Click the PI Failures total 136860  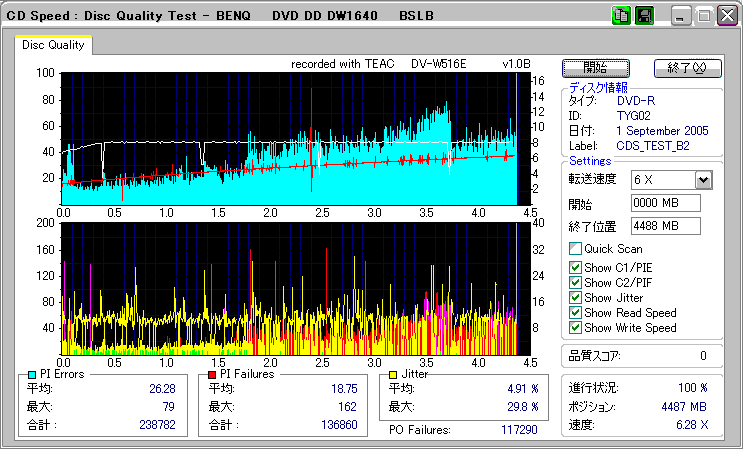339,425
